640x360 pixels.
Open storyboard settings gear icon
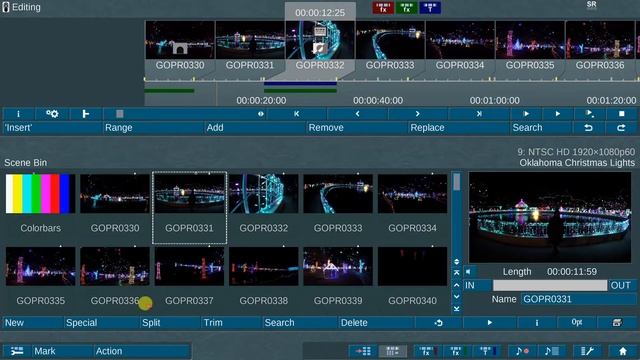pos(52,114)
